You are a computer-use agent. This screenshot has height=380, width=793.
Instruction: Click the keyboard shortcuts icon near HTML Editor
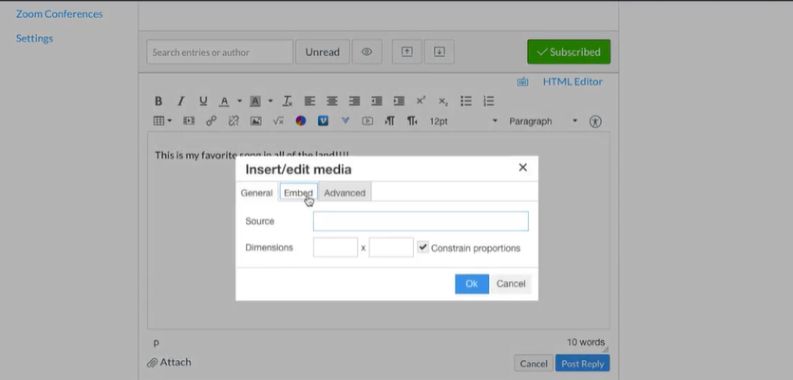click(522, 82)
